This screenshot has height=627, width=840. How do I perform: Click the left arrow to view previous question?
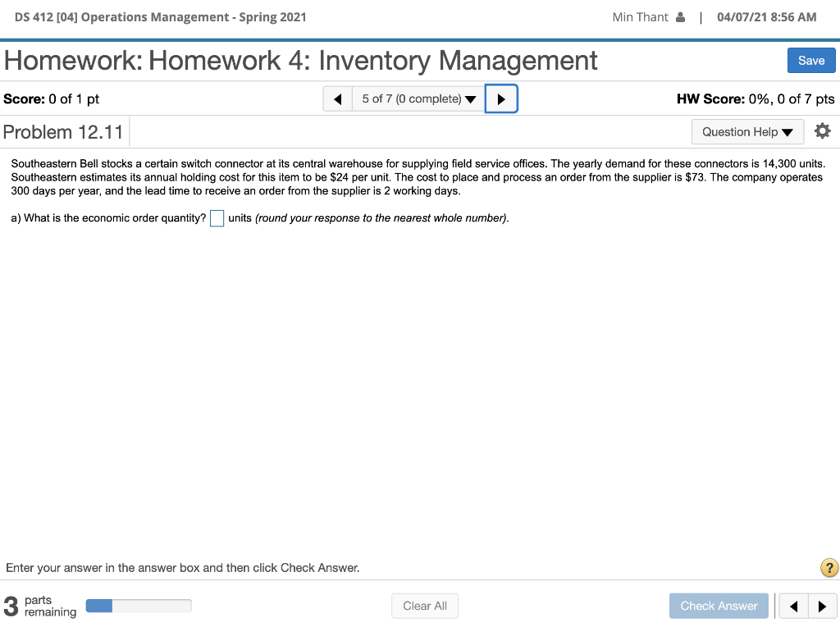pyautogui.click(x=337, y=98)
